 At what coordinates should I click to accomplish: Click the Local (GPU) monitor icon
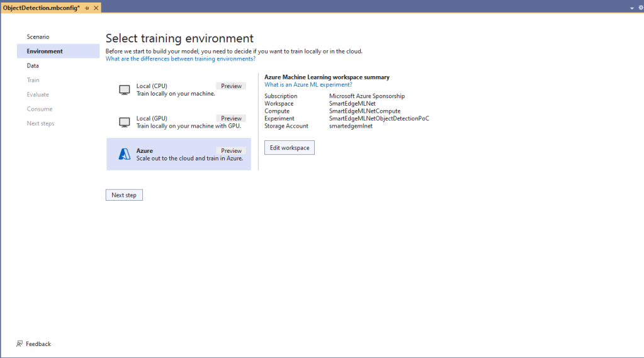124,122
